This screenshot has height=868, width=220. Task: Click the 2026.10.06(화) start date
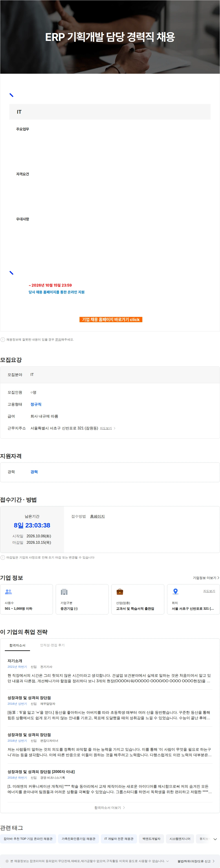tap(39, 536)
